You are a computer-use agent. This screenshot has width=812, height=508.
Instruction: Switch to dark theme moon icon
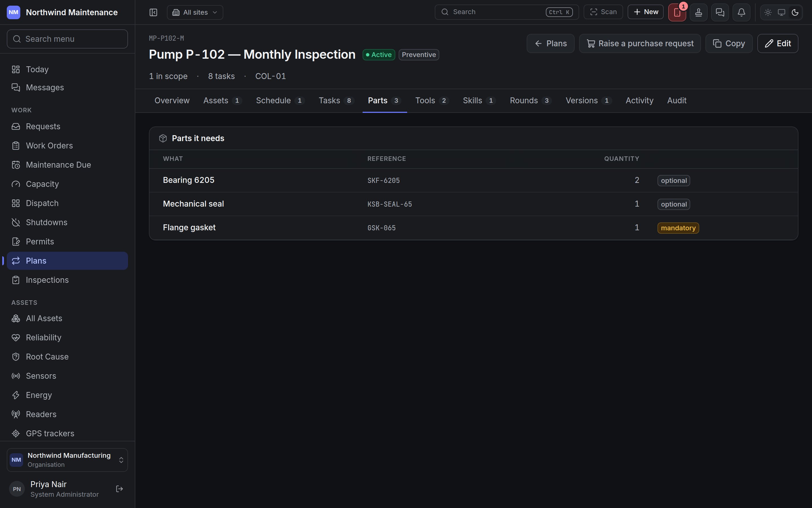click(x=795, y=12)
